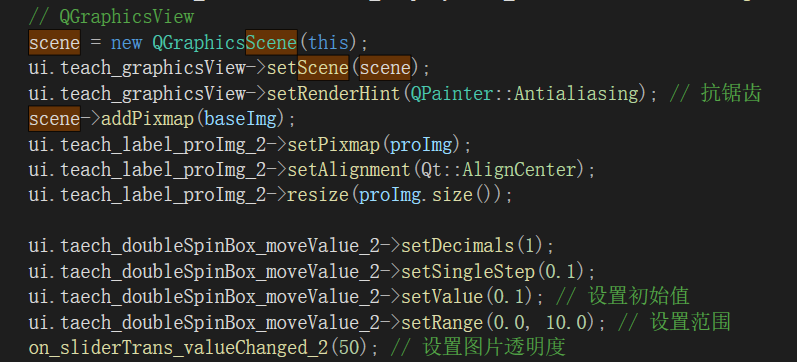
Task: Click the setDecimals method name
Action: point(457,246)
